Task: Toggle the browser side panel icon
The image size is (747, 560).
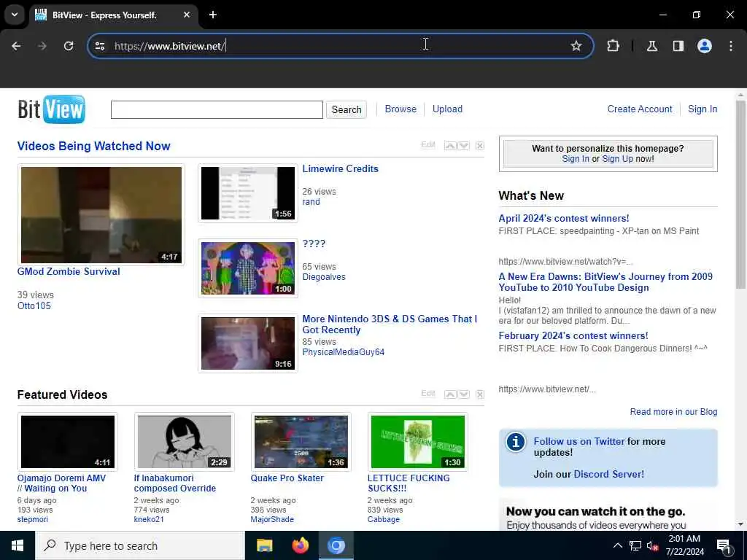Action: point(678,46)
